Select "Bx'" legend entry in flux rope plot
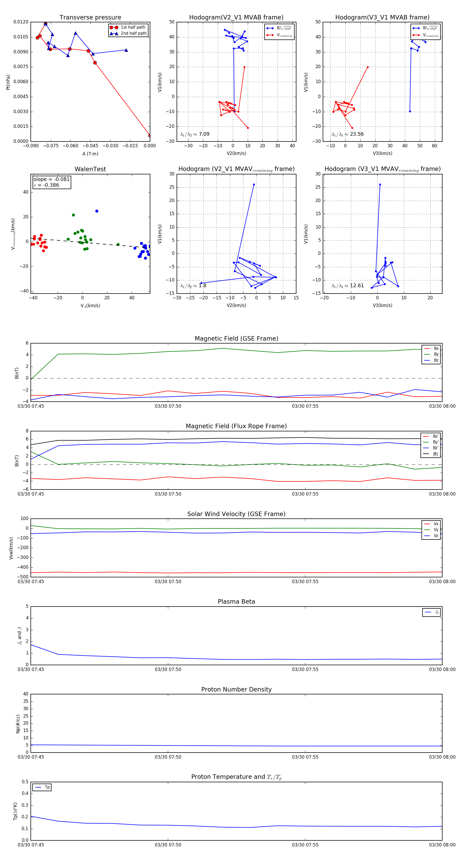This screenshot has width=473, height=868. tap(431, 436)
